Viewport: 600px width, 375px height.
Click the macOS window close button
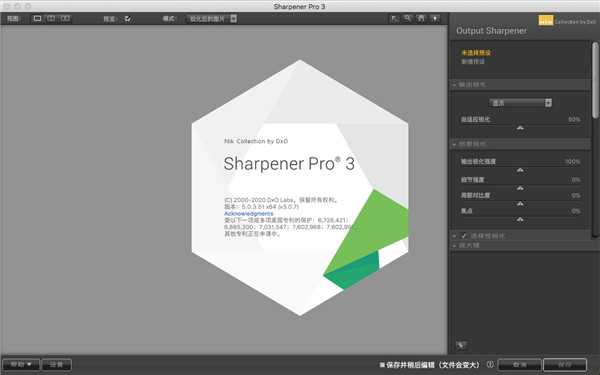7,7
